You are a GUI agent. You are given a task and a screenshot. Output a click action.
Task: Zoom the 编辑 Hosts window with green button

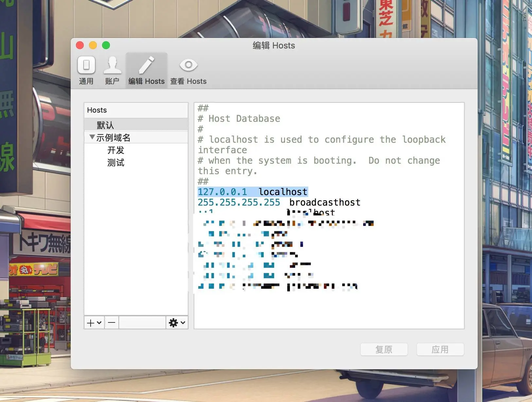[106, 45]
